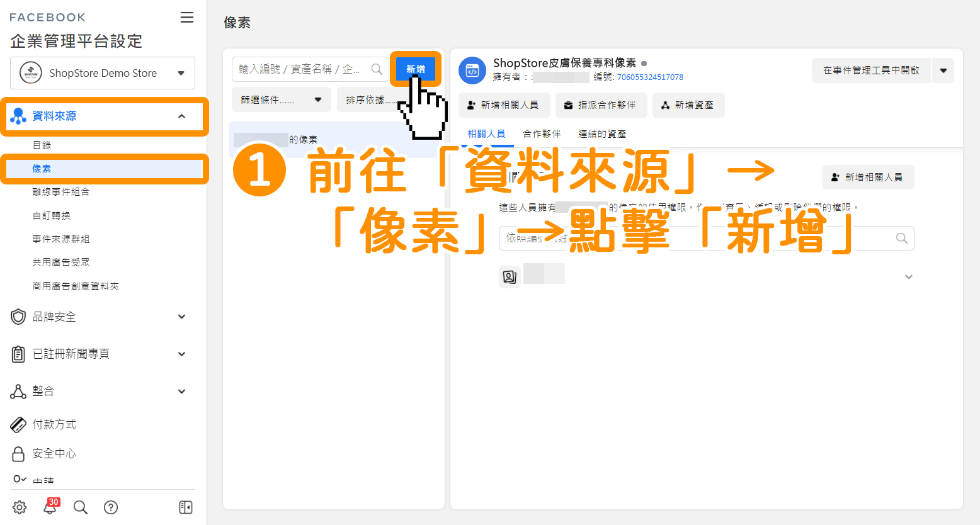Expand the 品牌安全 section

(181, 317)
